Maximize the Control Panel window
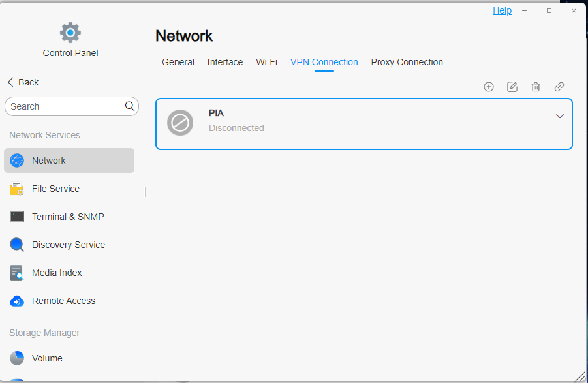Viewport: 588px width, 383px height. point(549,11)
